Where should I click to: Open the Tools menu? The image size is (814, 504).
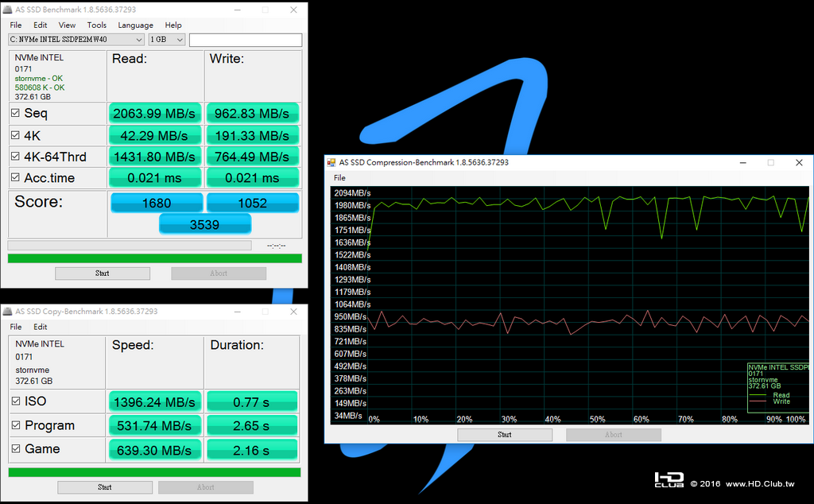[96, 25]
